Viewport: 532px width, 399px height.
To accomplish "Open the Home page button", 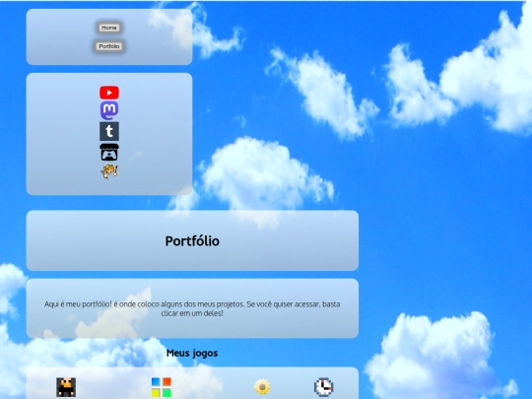I will (x=109, y=28).
